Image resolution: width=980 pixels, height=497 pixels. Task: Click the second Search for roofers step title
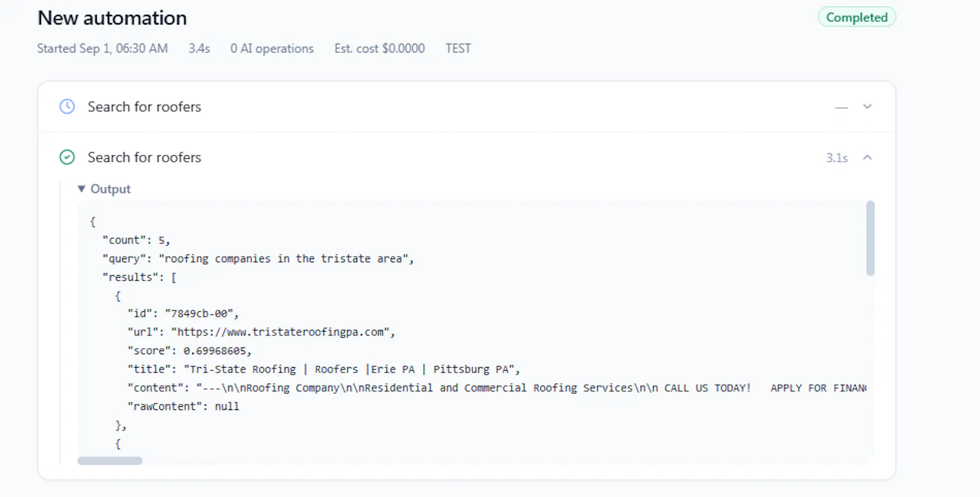pyautogui.click(x=145, y=157)
